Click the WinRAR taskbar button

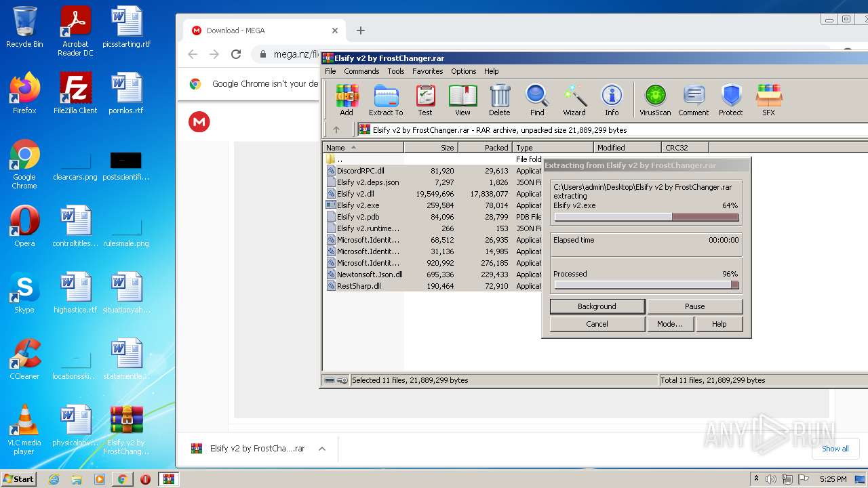[x=168, y=479]
